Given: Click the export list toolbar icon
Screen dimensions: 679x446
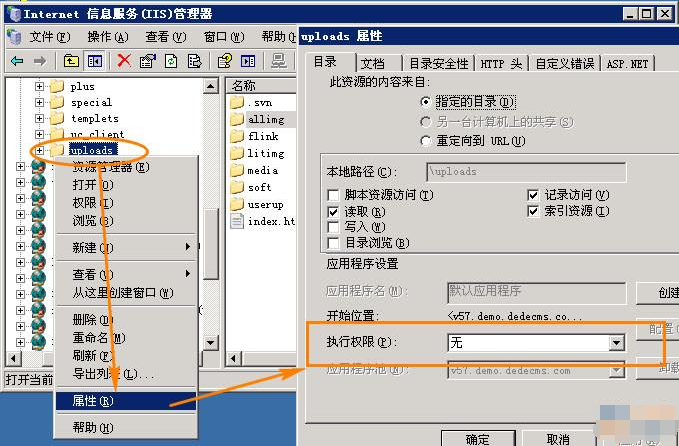Looking at the screenshot, I should 195,60.
